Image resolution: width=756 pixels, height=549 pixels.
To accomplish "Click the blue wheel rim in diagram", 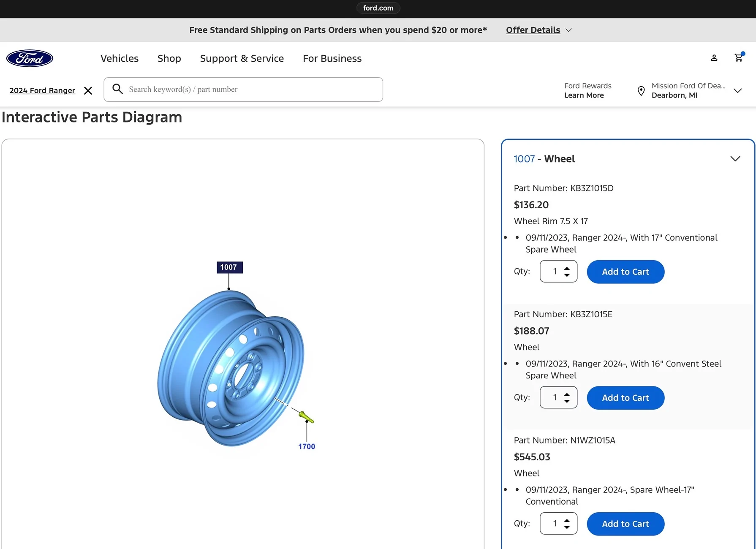I will click(231, 368).
